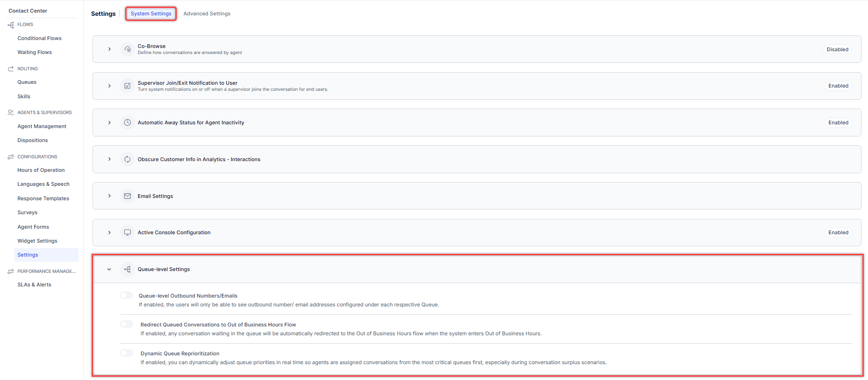Click the Queue-level Settings flow icon
The image size is (868, 380).
(x=127, y=269)
